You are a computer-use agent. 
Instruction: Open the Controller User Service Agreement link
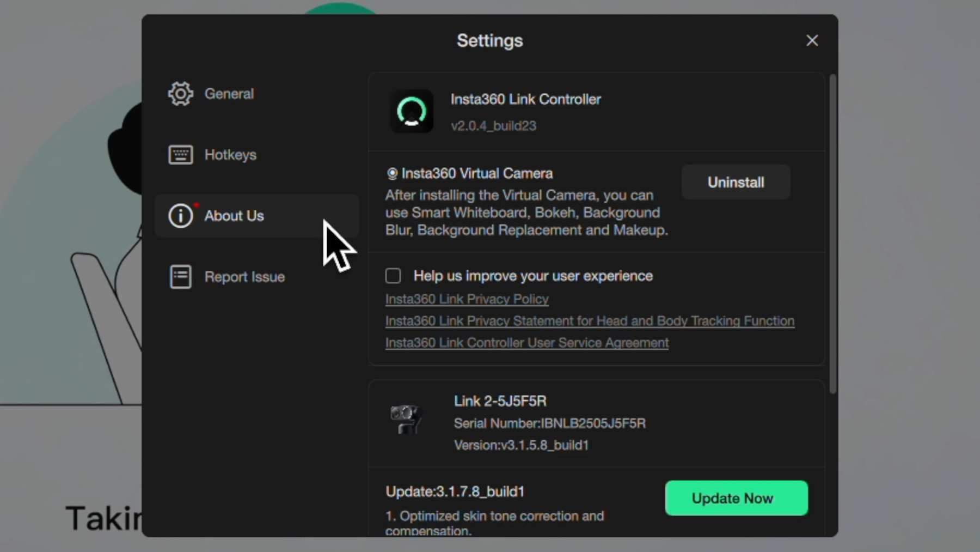(x=527, y=343)
